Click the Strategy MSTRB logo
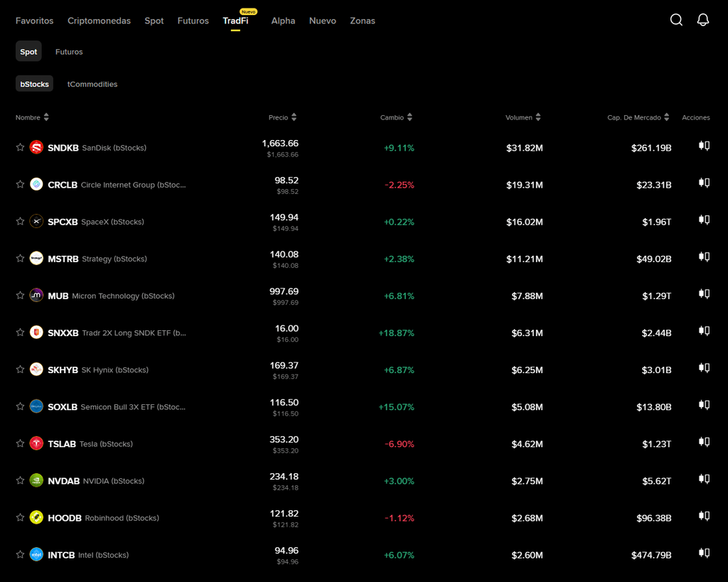This screenshot has width=728, height=582. point(36,258)
